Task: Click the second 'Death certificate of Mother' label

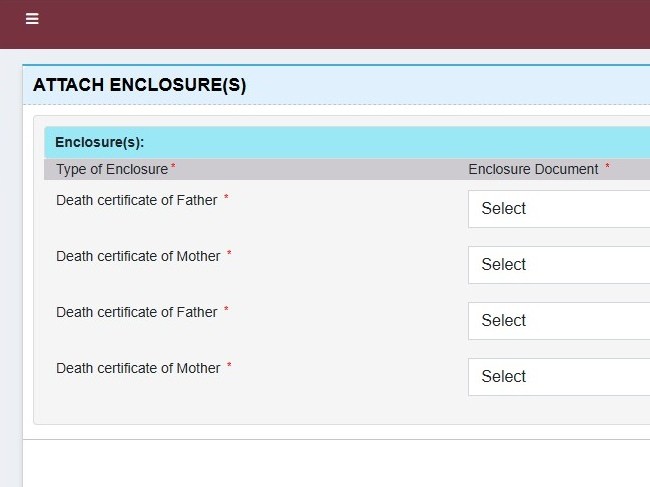Action: 138,368
